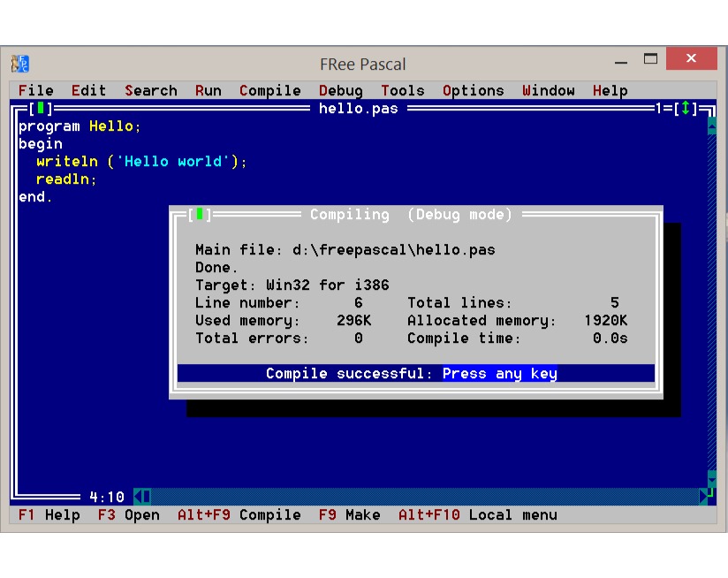Click the vertical scrollbar up arrow
The width and height of the screenshot is (728, 578).
712,126
